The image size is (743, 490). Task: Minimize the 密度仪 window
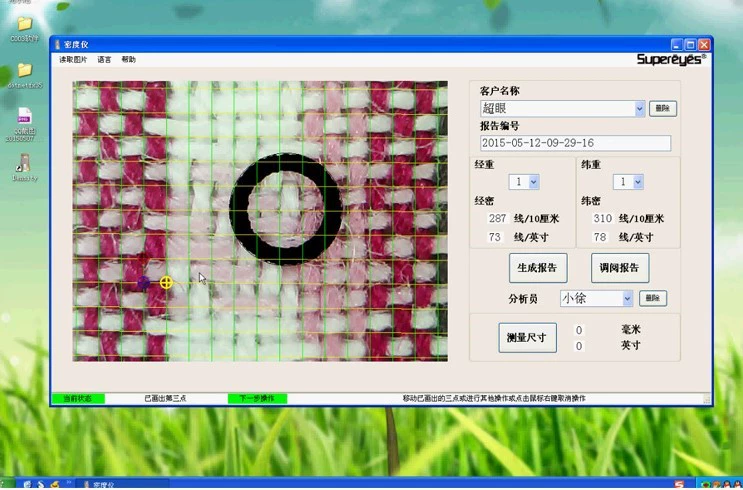coord(677,45)
